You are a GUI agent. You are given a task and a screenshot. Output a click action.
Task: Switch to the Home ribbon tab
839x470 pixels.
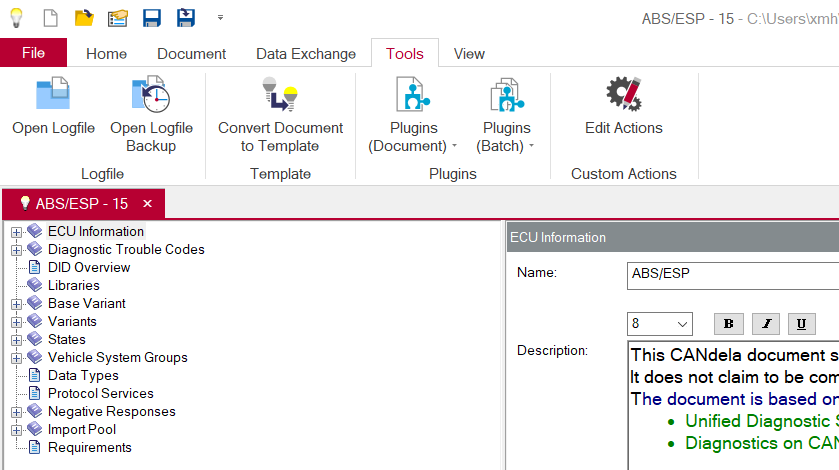click(106, 54)
